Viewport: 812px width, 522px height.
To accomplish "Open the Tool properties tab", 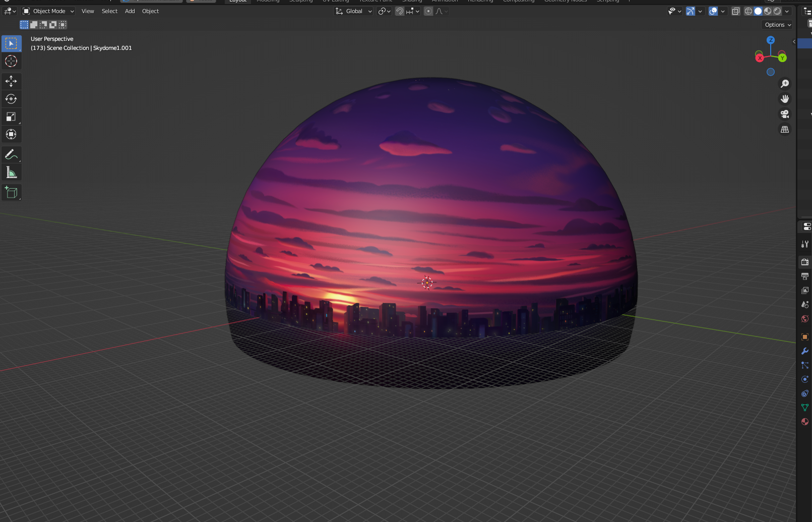I will tap(805, 244).
